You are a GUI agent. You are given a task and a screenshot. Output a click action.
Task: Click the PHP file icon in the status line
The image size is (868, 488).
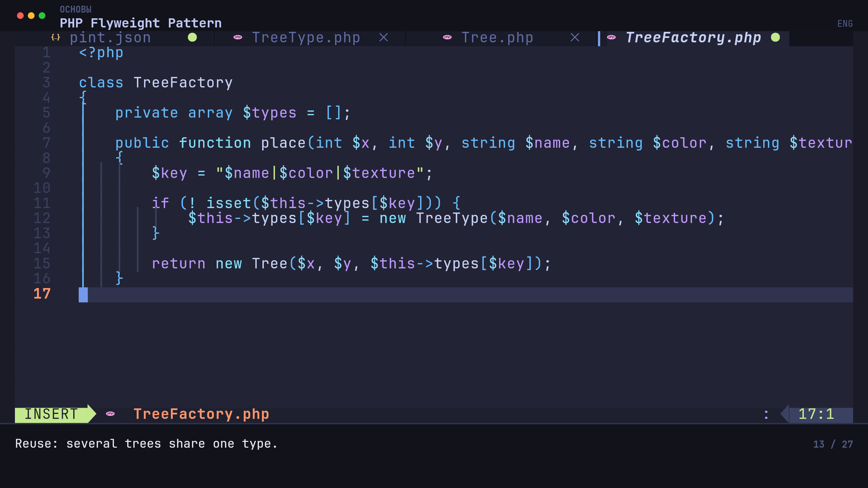point(110,414)
